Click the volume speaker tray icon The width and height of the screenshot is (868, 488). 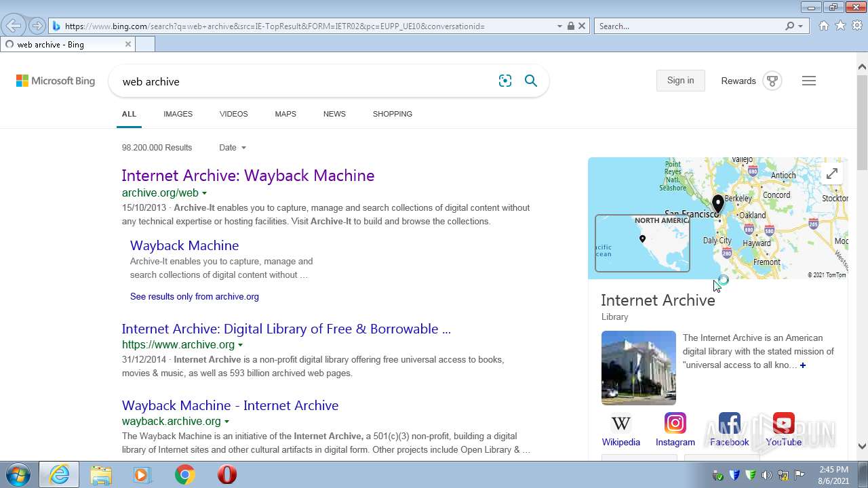pos(767,475)
